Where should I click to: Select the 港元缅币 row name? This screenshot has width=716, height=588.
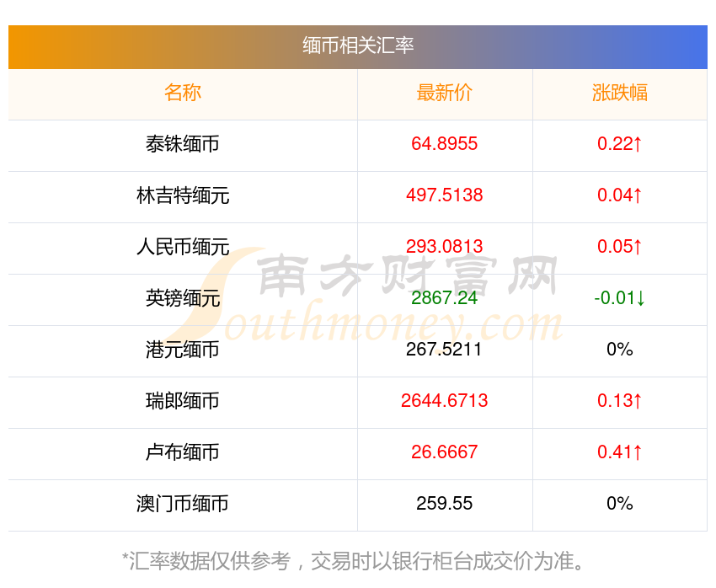(x=183, y=350)
